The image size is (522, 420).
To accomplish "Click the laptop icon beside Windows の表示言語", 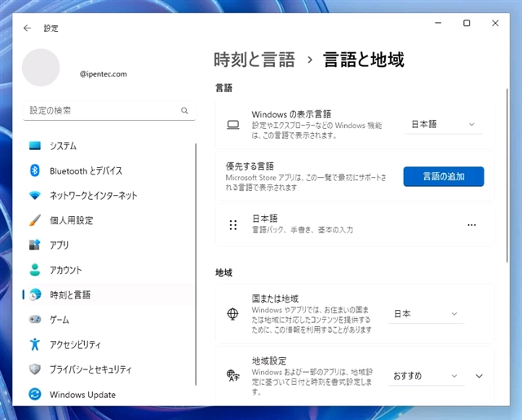I will point(233,125).
